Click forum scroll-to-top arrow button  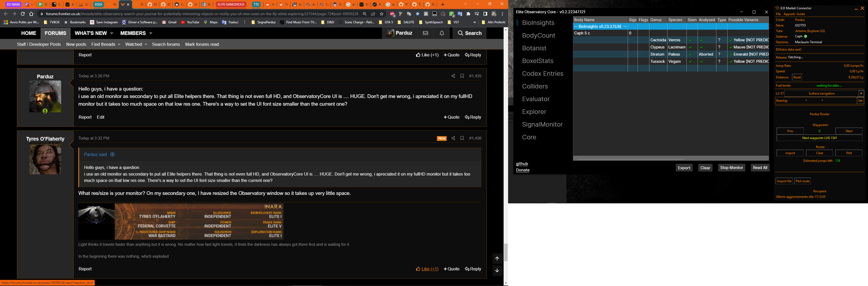point(497,258)
